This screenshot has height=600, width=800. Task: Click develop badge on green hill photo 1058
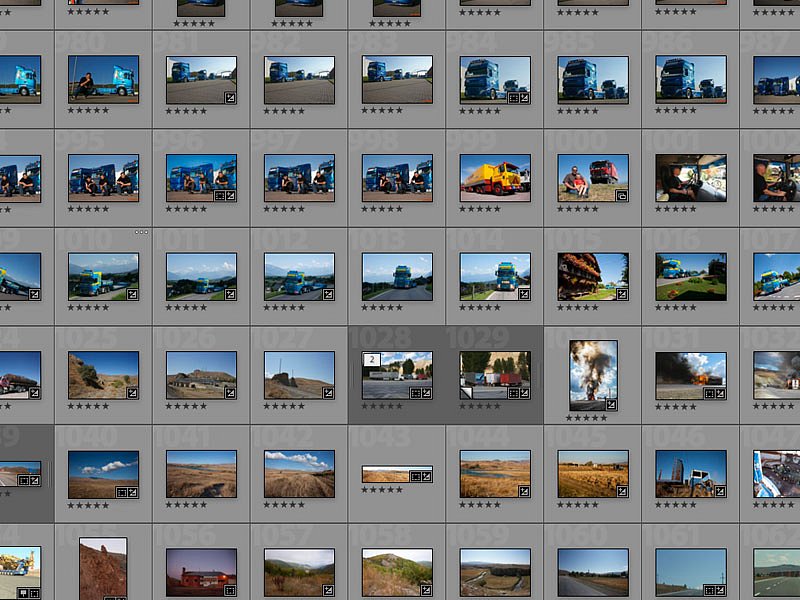coord(426,590)
